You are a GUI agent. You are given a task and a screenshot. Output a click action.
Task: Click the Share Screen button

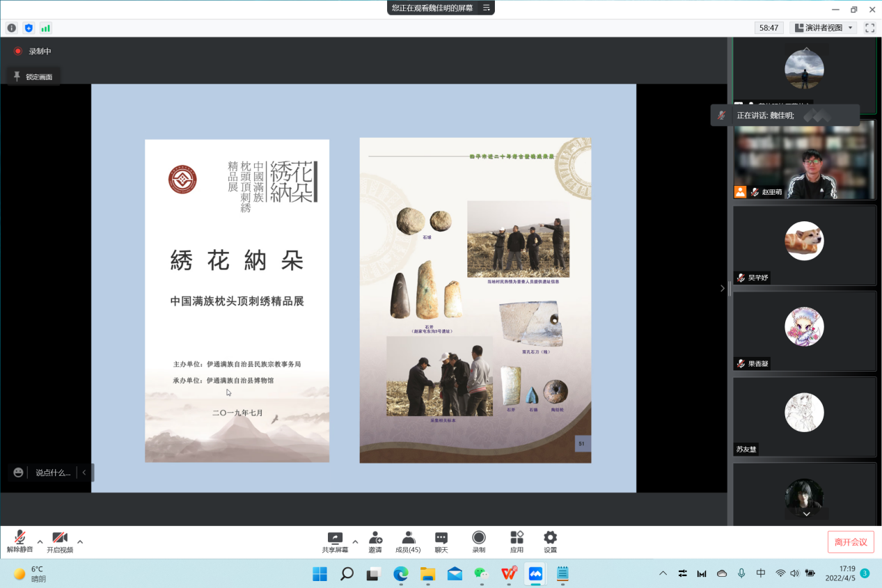[x=335, y=542]
